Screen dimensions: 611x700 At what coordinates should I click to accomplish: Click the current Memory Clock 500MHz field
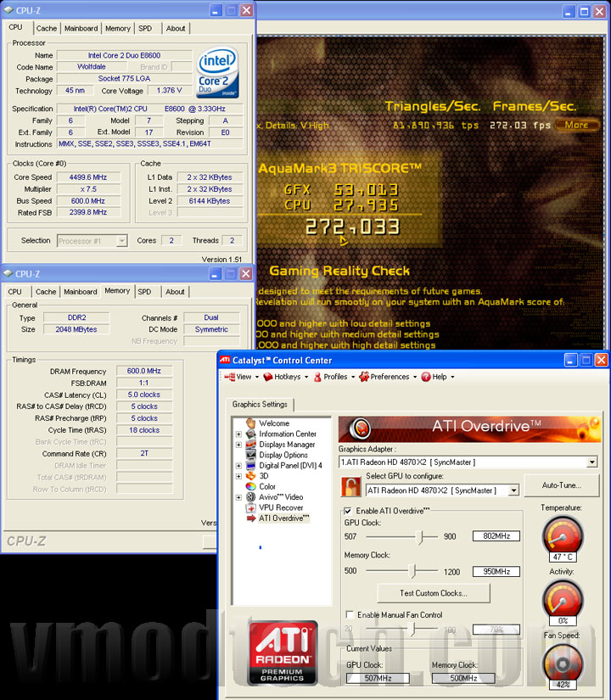pos(463,678)
